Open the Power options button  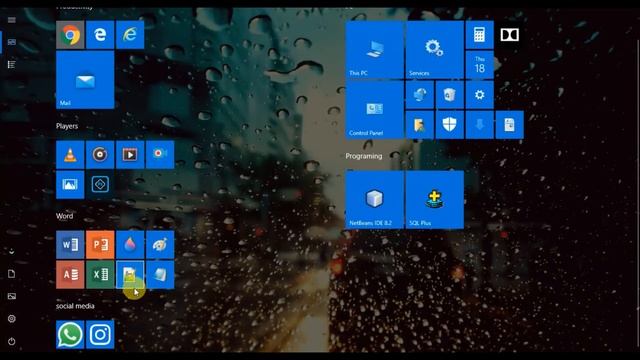tap(11, 341)
